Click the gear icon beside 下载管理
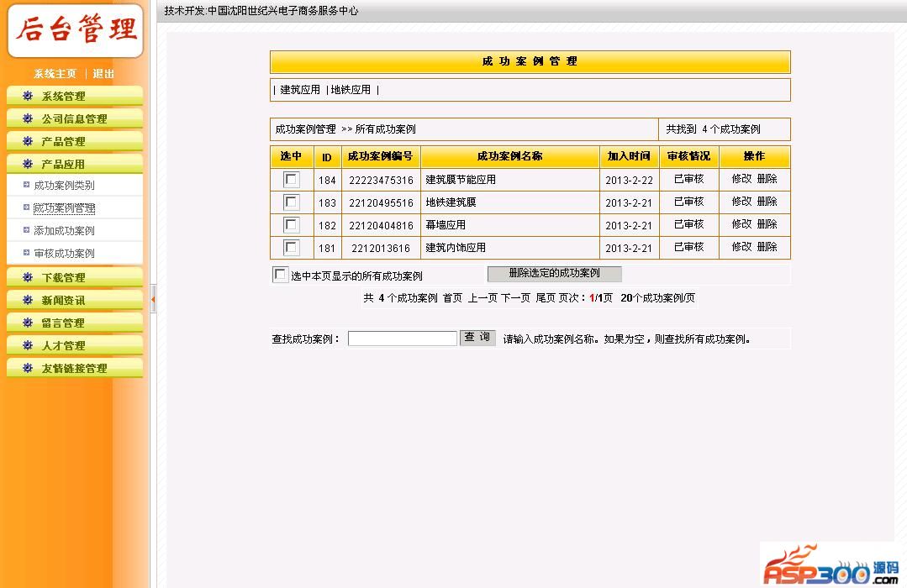The height and width of the screenshot is (588, 907). tap(28, 277)
